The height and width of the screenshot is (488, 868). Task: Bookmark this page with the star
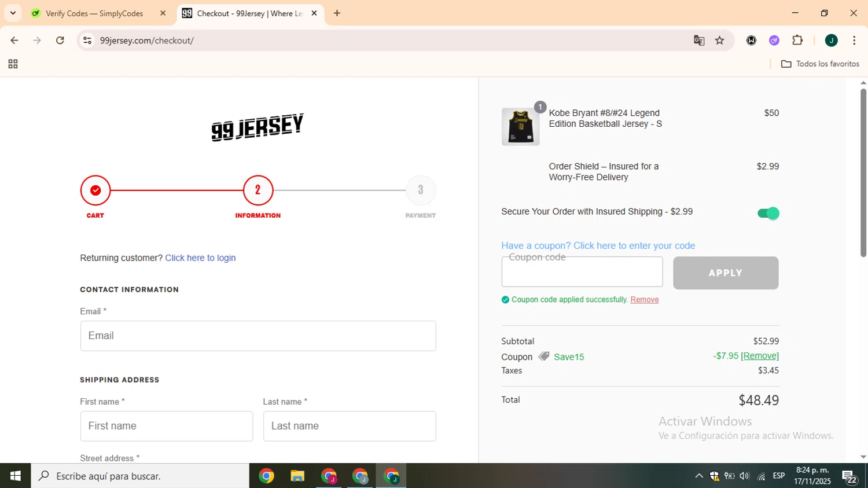tap(720, 41)
